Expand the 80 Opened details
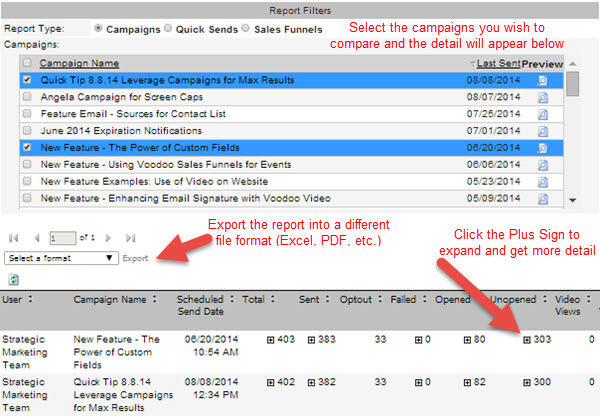This screenshot has width=600, height=416. tap(467, 340)
